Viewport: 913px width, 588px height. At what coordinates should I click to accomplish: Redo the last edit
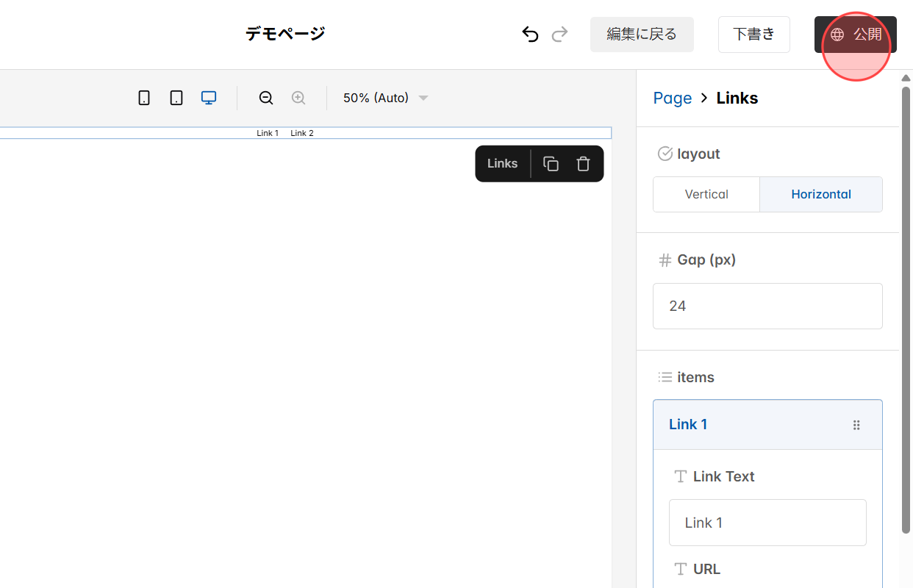click(x=559, y=34)
